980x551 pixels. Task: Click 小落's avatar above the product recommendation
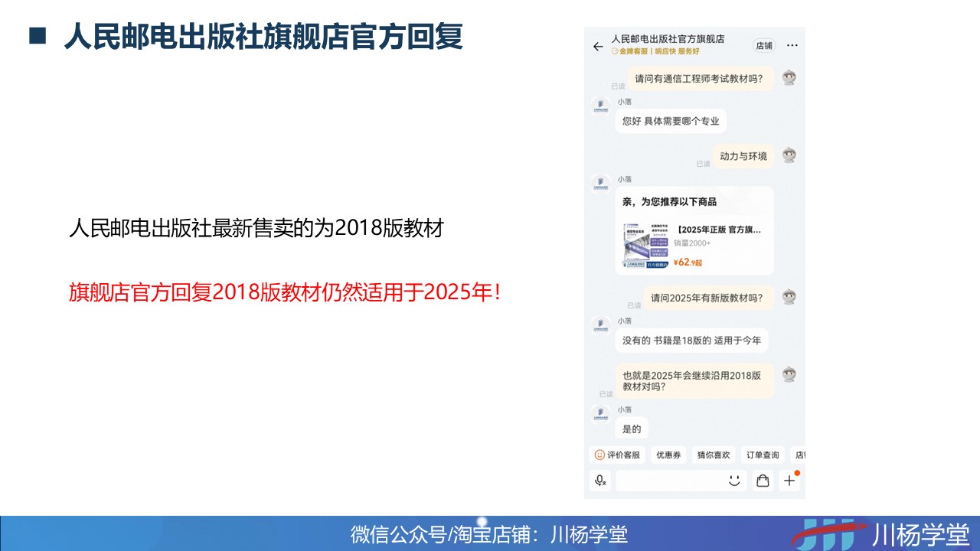pyautogui.click(x=601, y=184)
